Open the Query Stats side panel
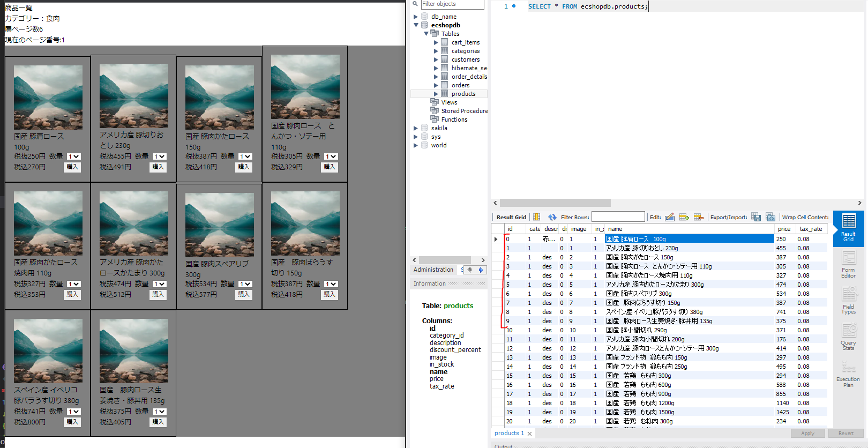The image size is (868, 448). (x=849, y=337)
